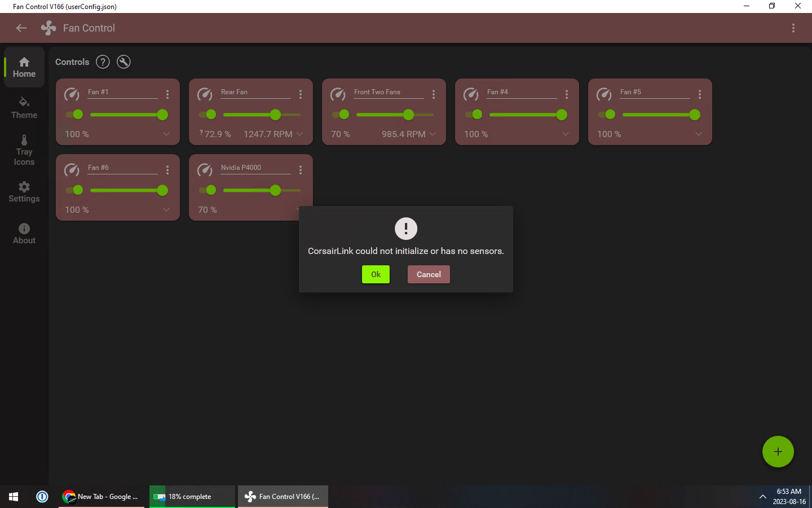Open the Nvidia P4000 card three-dot menu
Image resolution: width=812 pixels, height=508 pixels.
301,170
